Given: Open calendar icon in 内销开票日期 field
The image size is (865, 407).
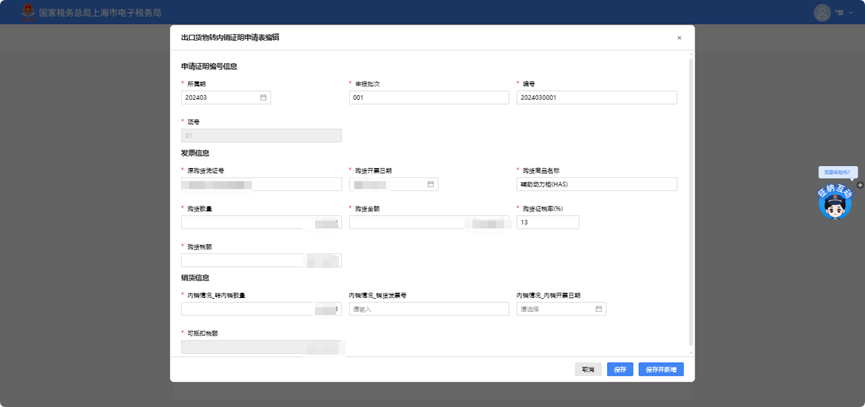Looking at the screenshot, I should (x=599, y=309).
